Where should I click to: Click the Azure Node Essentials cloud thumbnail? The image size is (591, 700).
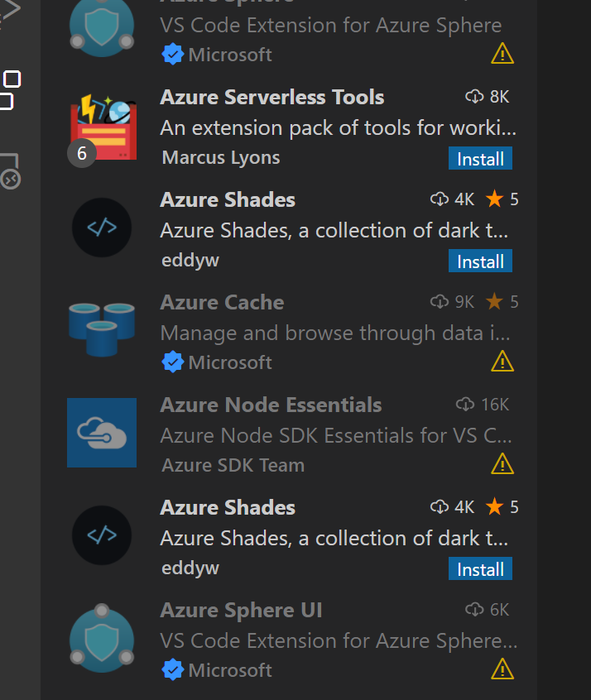click(x=101, y=433)
